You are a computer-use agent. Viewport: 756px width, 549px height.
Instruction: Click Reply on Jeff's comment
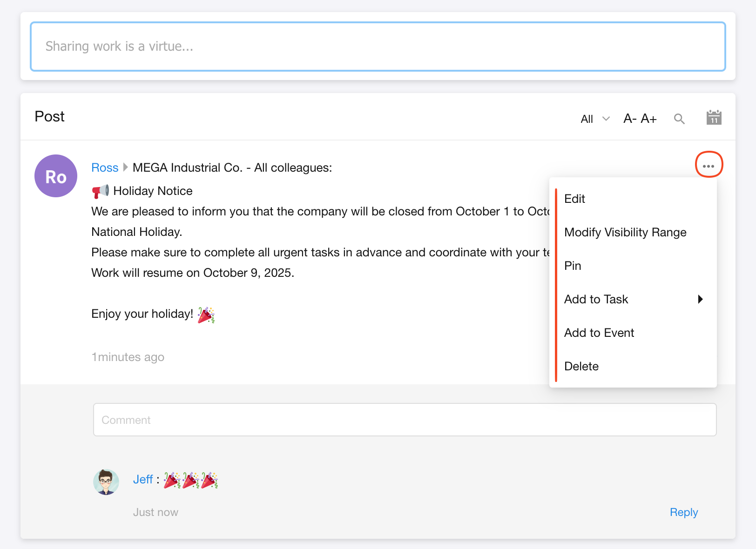[x=683, y=512]
